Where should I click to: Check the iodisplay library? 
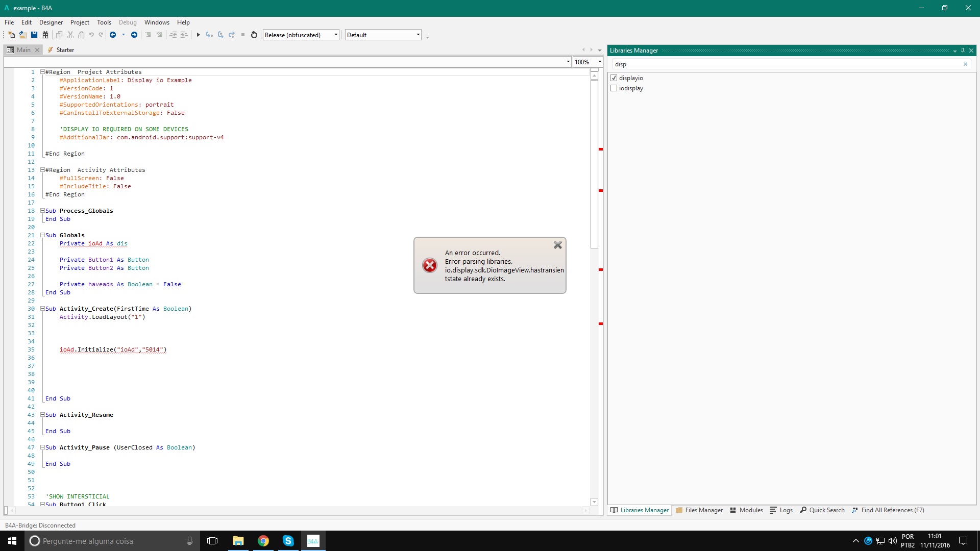tap(614, 88)
